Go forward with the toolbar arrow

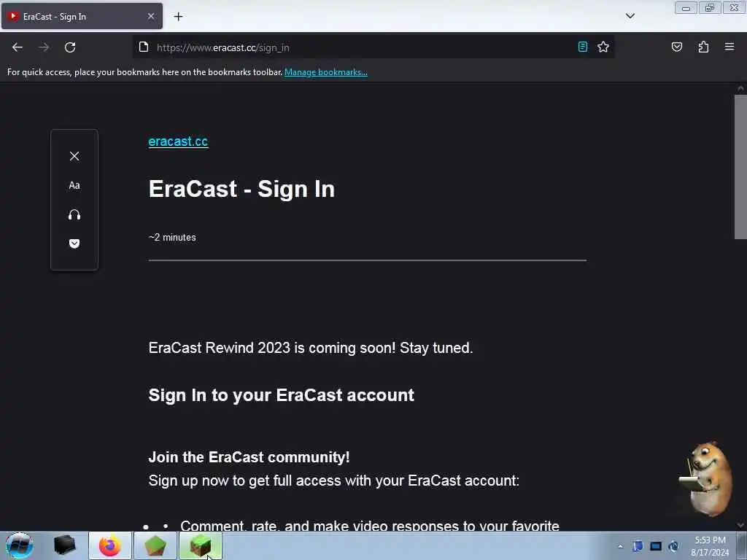(x=44, y=47)
